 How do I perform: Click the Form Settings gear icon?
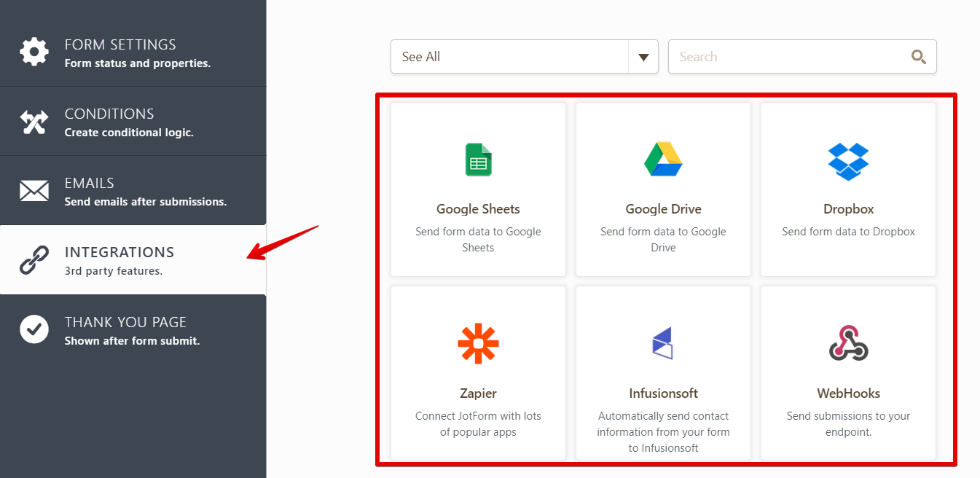click(34, 52)
